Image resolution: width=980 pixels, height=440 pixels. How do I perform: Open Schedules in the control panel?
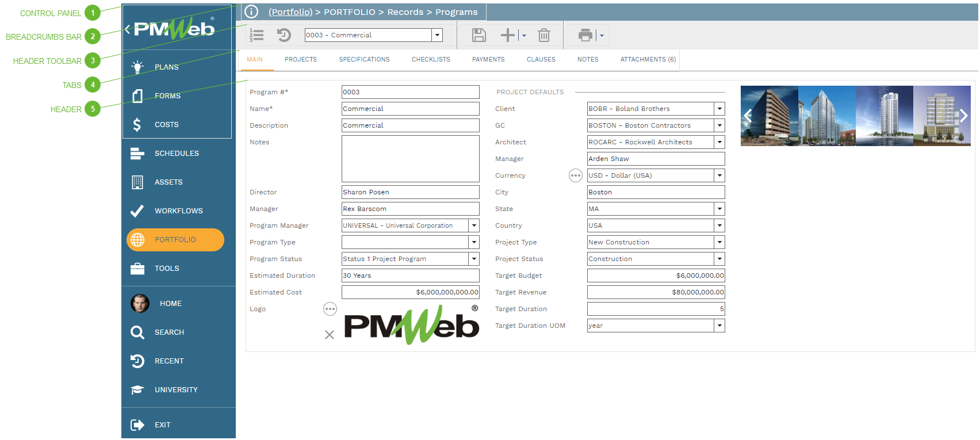[x=177, y=154]
